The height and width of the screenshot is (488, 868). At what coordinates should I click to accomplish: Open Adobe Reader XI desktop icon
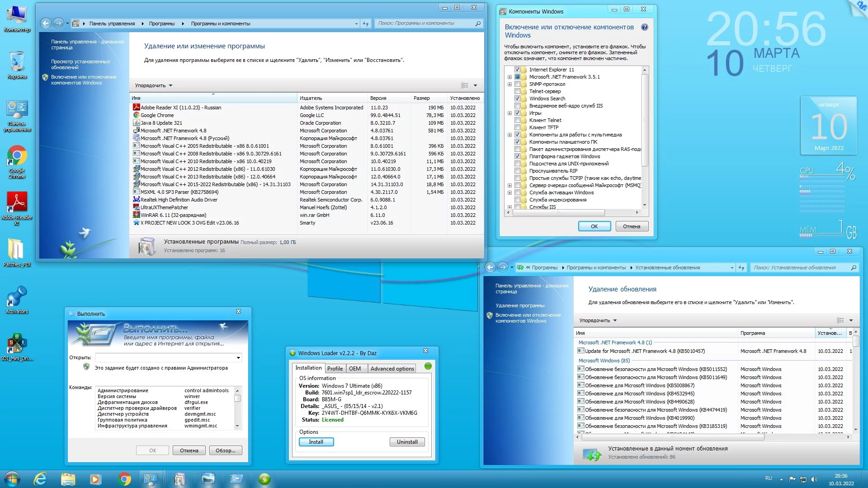(17, 203)
